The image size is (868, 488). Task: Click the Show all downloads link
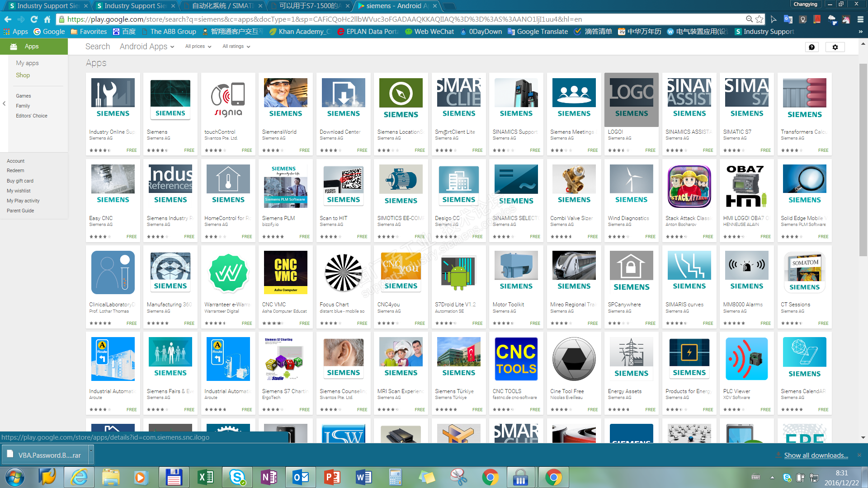coord(816,455)
